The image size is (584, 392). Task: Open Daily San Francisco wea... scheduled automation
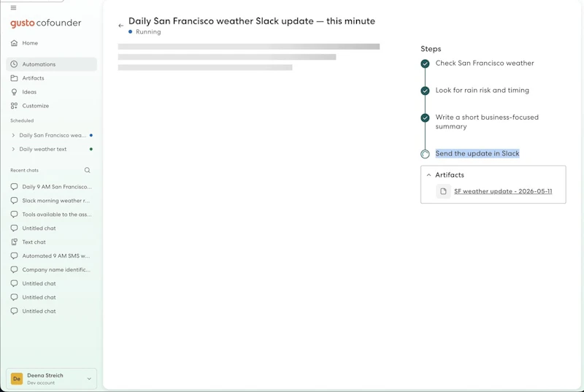coord(53,135)
